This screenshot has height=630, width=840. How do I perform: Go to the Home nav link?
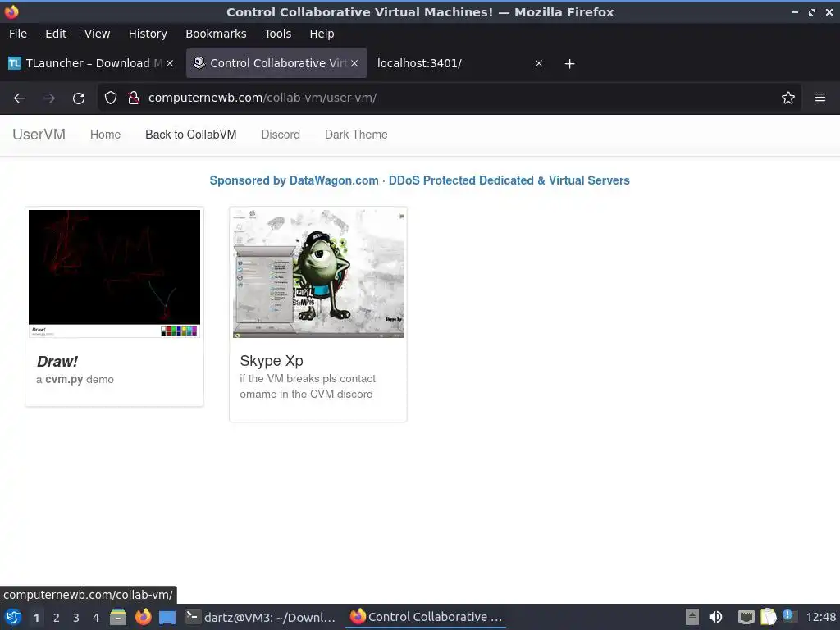[105, 135]
